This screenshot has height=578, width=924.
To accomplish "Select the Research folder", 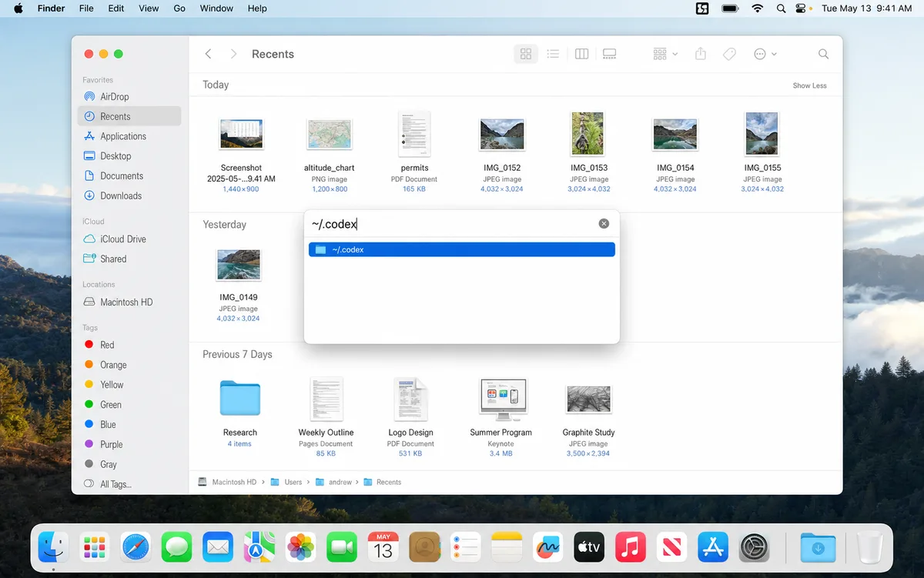I will point(240,399).
